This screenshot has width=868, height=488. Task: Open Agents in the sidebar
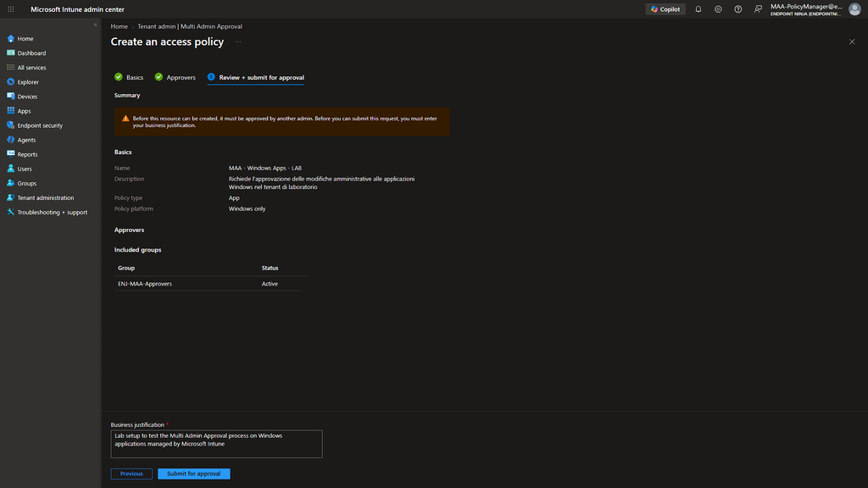(x=26, y=140)
